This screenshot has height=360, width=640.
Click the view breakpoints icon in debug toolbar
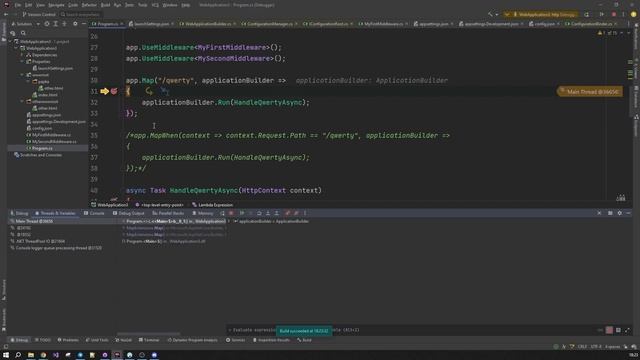[x=287, y=213]
